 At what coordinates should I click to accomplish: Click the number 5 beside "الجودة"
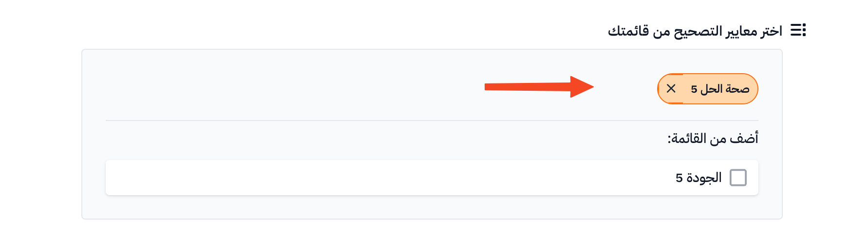pos(679,178)
